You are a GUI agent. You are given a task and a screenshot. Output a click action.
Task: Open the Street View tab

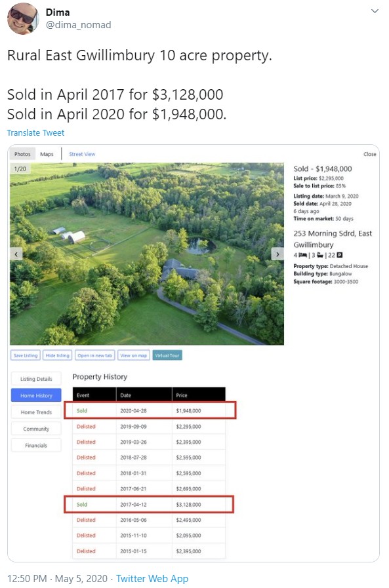click(82, 154)
